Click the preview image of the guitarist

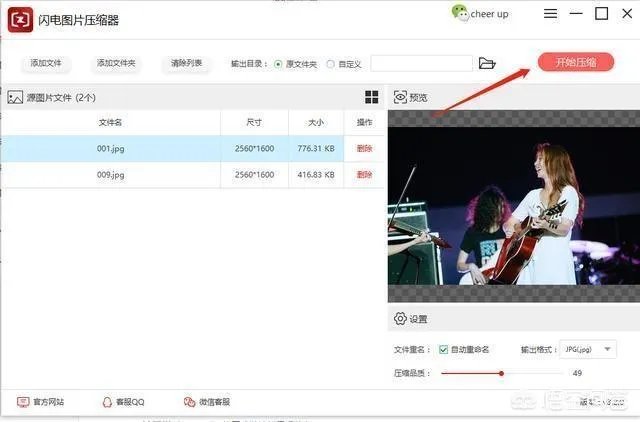[x=514, y=206]
